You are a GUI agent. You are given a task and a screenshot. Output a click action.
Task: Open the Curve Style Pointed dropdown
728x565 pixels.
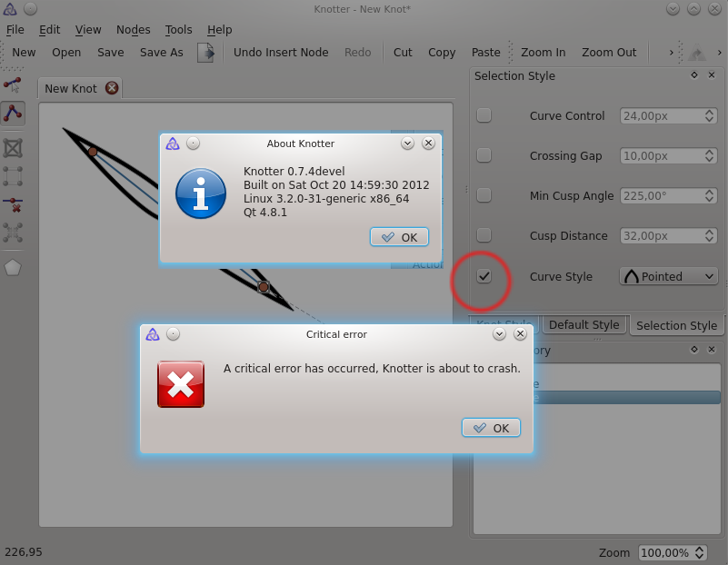pyautogui.click(x=669, y=276)
